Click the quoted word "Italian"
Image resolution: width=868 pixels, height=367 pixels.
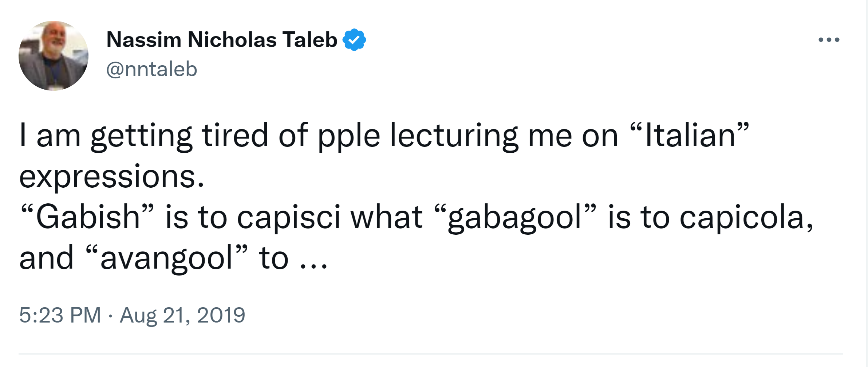coord(690,136)
